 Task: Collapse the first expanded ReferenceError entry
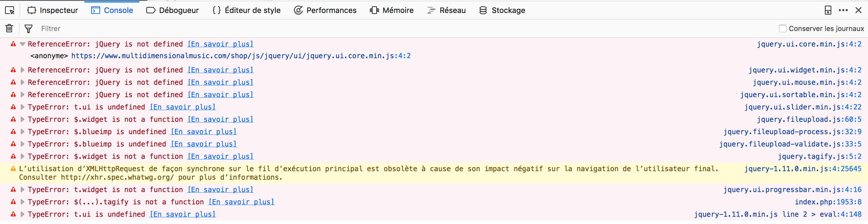(22, 44)
